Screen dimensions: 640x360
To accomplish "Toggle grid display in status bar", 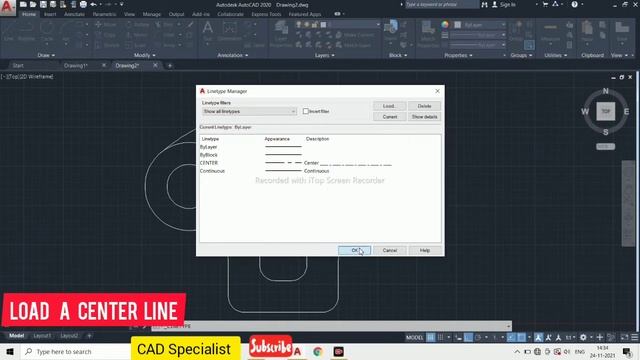I will [431, 337].
